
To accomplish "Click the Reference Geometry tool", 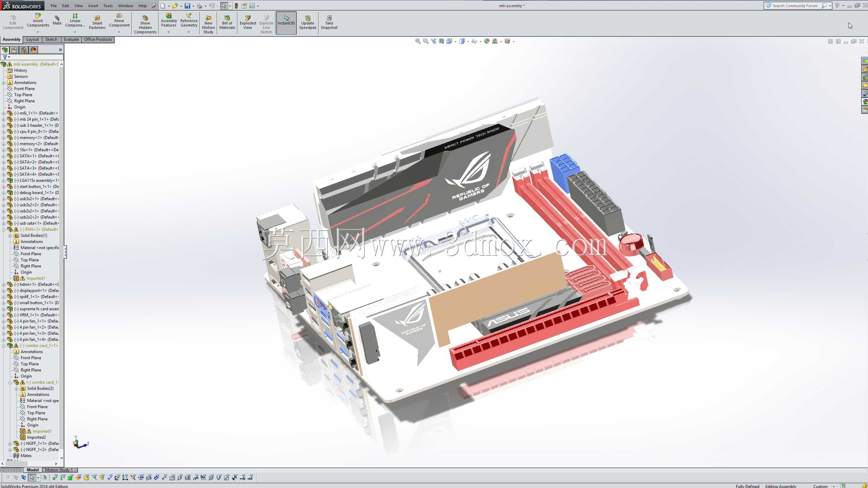I will [x=189, y=20].
